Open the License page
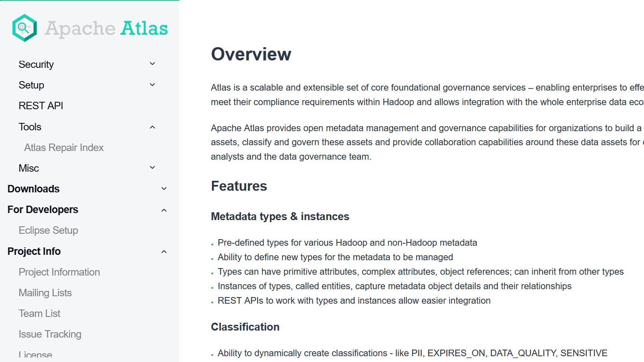Viewport: 644px width, 362px height. pyautogui.click(x=35, y=354)
